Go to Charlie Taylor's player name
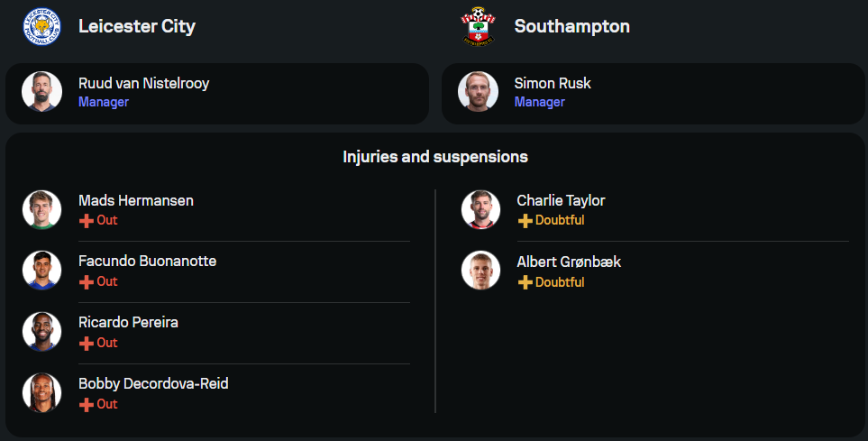The width and height of the screenshot is (868, 441). pos(561,200)
